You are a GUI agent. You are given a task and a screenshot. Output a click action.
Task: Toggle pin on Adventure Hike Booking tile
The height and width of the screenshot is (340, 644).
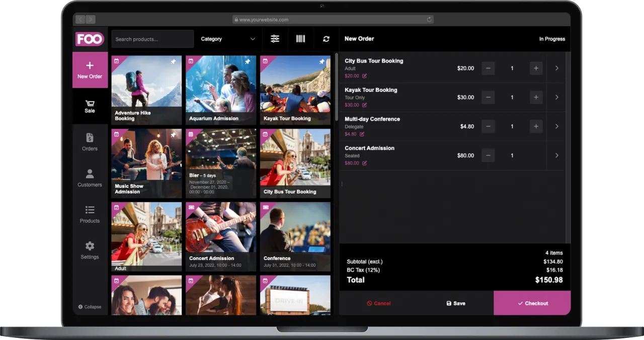(173, 62)
